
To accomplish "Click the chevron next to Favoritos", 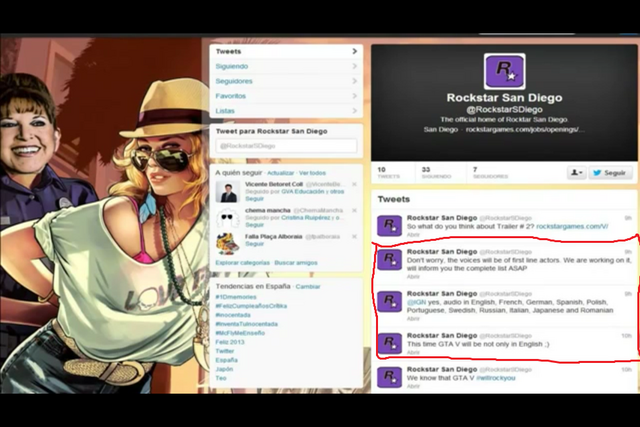I will point(354,96).
